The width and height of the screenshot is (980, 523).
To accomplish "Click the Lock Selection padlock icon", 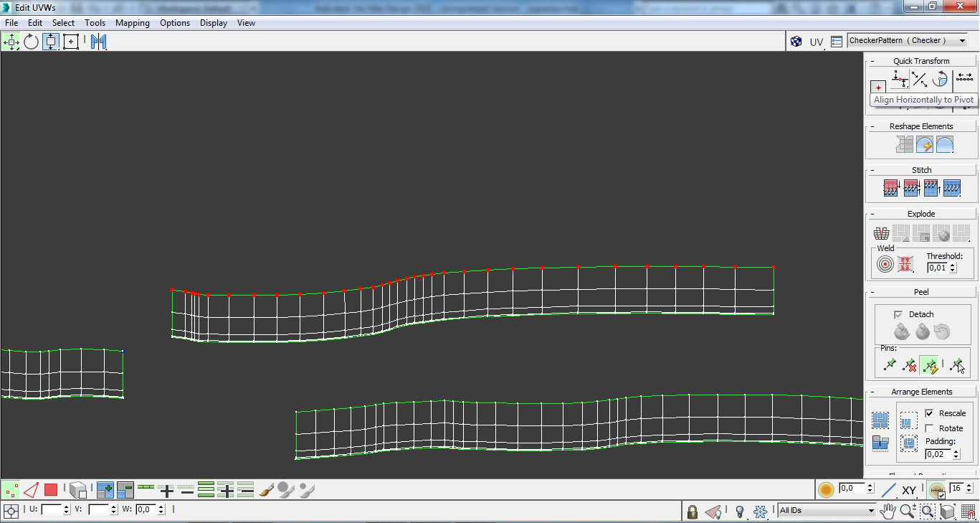I will click(x=692, y=512).
